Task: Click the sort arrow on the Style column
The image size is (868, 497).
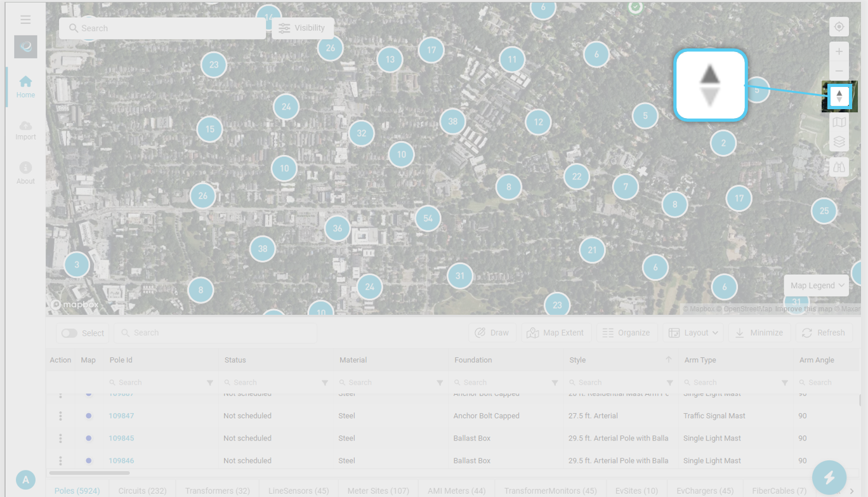Action: [x=668, y=360]
